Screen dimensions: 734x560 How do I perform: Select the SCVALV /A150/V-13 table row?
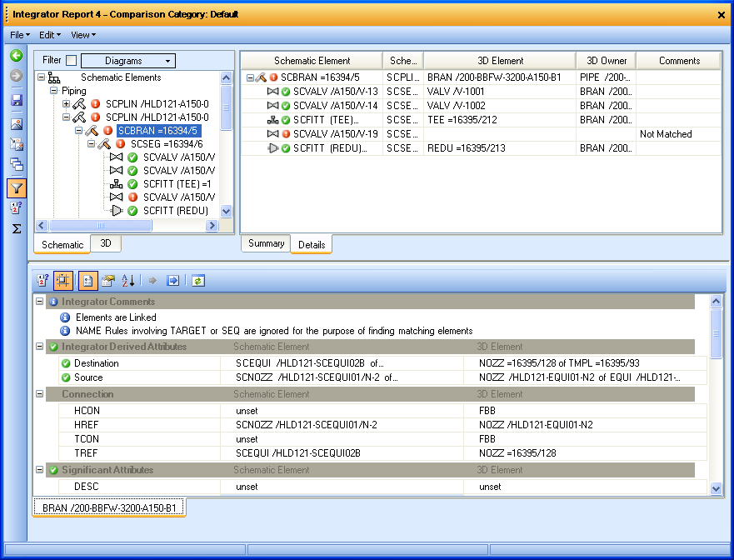pyautogui.click(x=482, y=92)
